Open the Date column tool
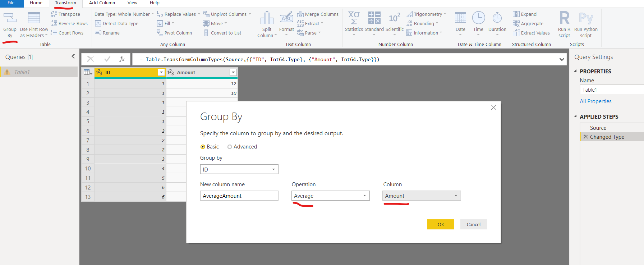The image size is (644, 265). [460, 24]
